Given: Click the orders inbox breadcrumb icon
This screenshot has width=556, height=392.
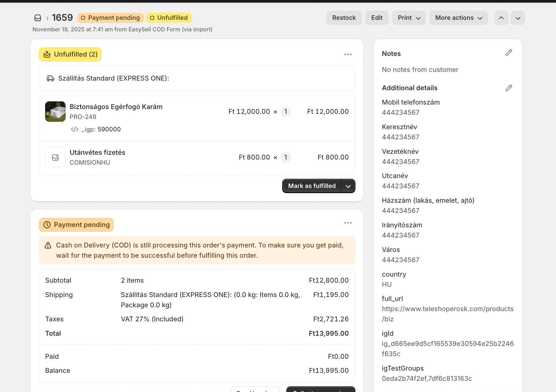Looking at the screenshot, I should click(x=38, y=18).
